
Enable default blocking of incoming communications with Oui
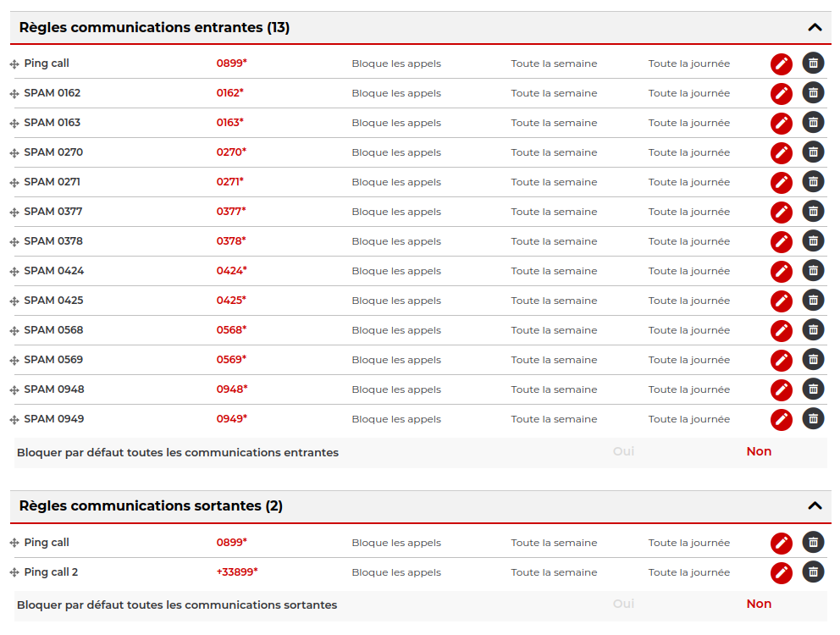623,452
